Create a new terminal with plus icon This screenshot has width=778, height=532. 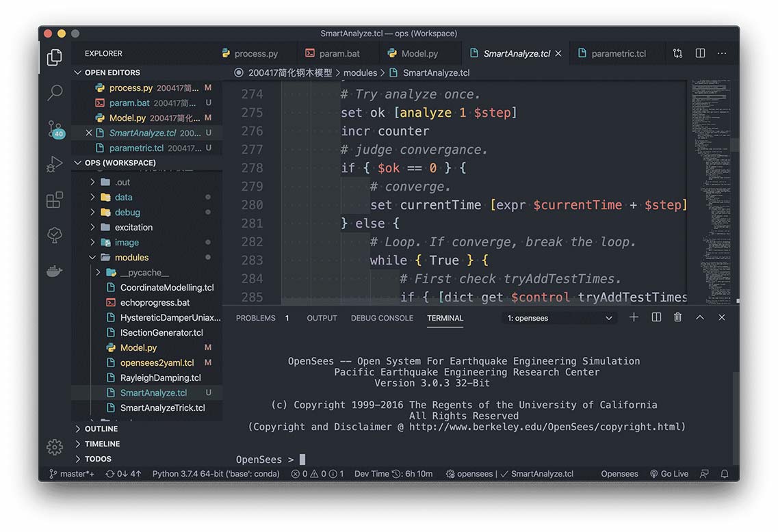(634, 317)
